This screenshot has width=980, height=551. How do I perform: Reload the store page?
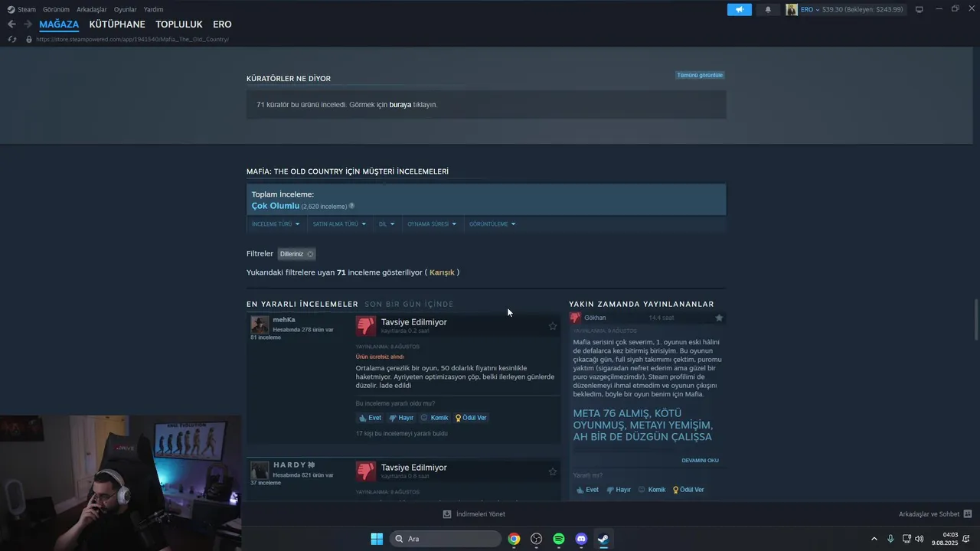pyautogui.click(x=11, y=39)
